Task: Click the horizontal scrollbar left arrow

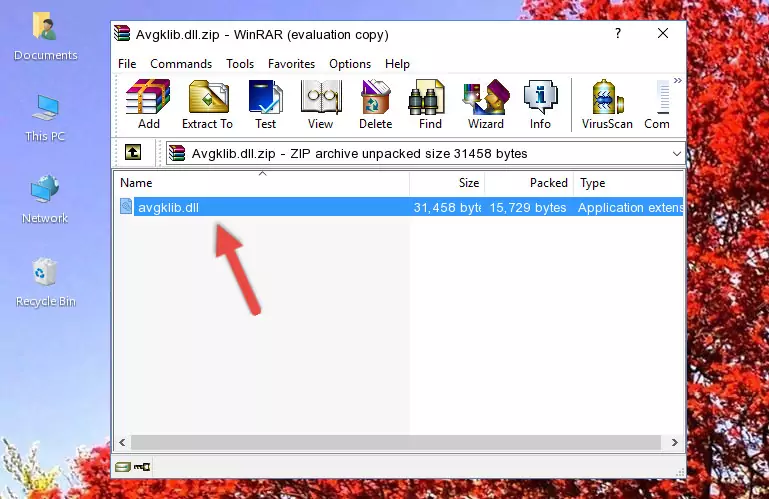Action: coord(122,443)
